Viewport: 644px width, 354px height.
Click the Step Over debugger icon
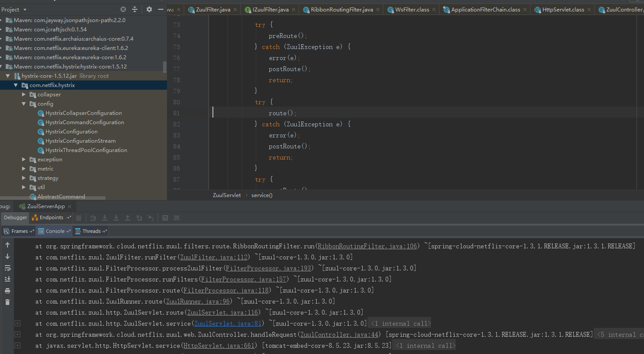click(93, 218)
